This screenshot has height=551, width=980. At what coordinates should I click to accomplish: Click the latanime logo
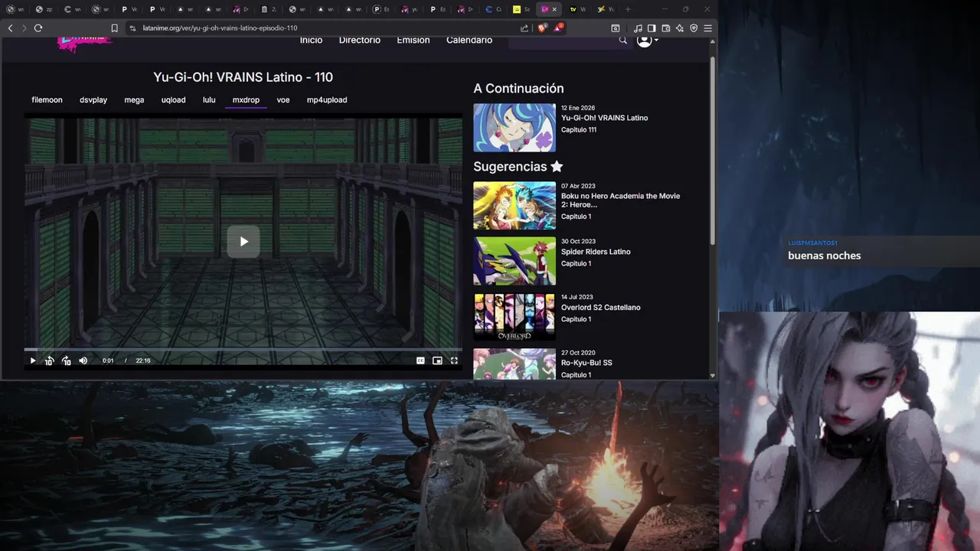point(84,44)
